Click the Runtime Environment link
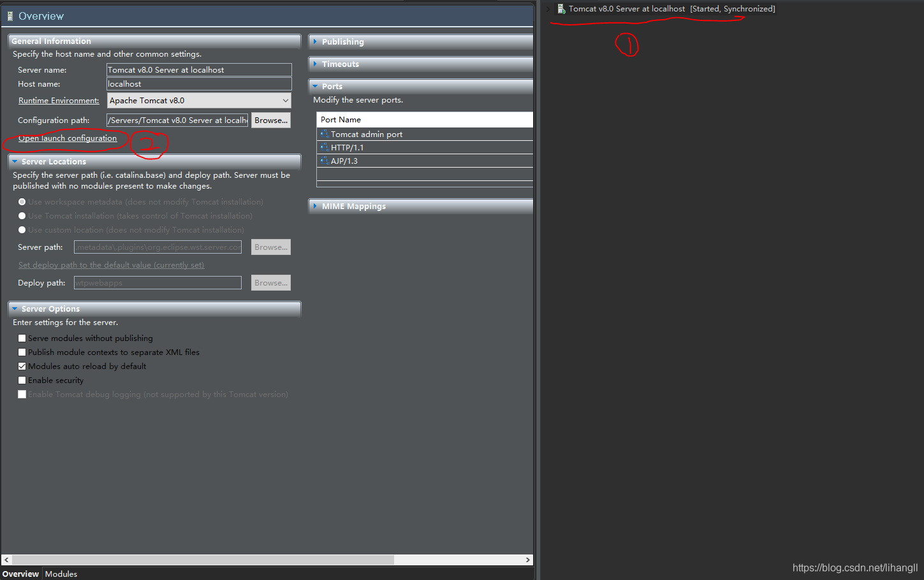 click(59, 101)
